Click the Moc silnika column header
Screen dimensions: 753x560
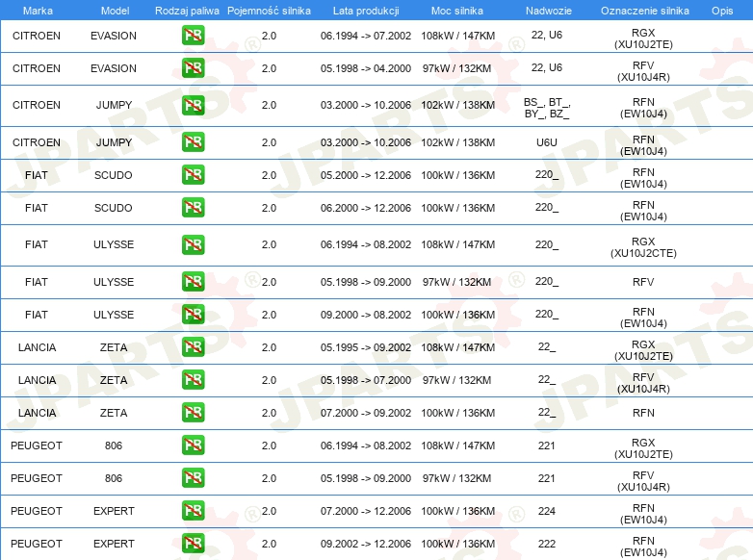point(457,11)
